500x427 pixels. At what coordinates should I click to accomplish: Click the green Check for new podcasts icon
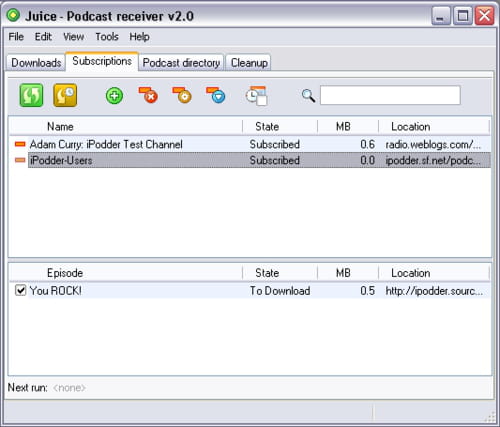pos(31,95)
